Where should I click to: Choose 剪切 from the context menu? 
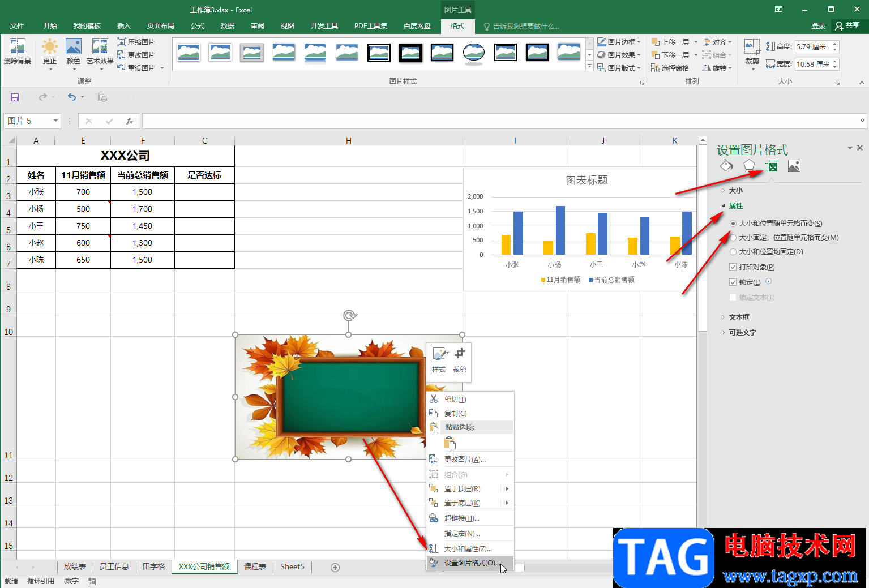pyautogui.click(x=470, y=400)
